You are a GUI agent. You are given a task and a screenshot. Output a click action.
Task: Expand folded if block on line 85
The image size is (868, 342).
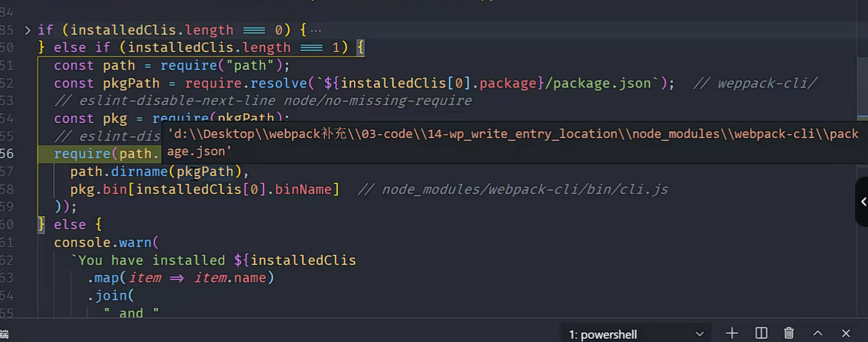(x=27, y=30)
